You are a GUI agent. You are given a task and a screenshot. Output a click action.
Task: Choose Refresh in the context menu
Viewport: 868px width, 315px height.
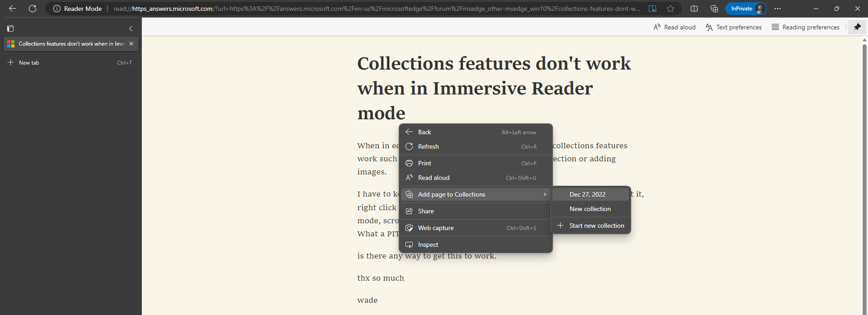(x=476, y=146)
